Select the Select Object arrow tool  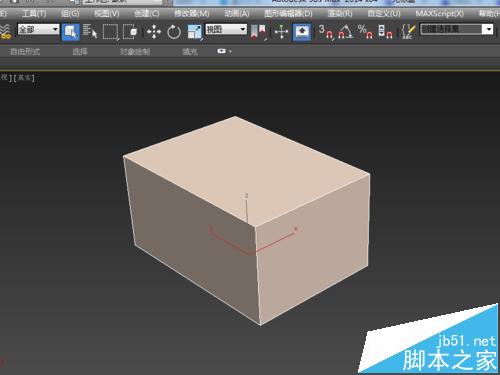[x=71, y=32]
